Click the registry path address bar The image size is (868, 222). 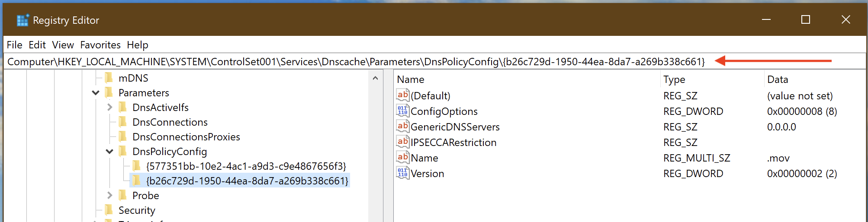(356, 62)
